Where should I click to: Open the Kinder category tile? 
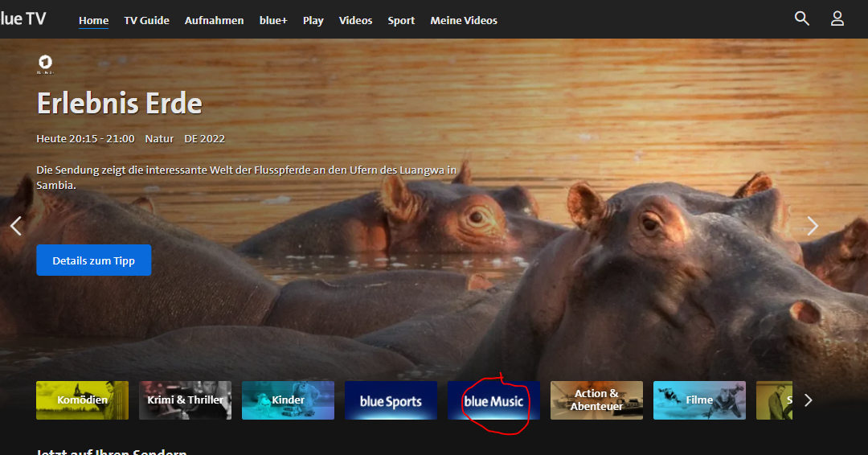tap(288, 400)
